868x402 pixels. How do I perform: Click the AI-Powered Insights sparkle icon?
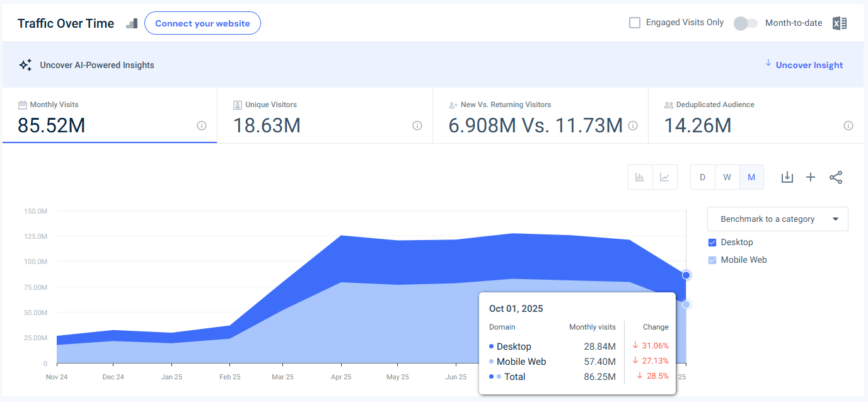(x=25, y=64)
